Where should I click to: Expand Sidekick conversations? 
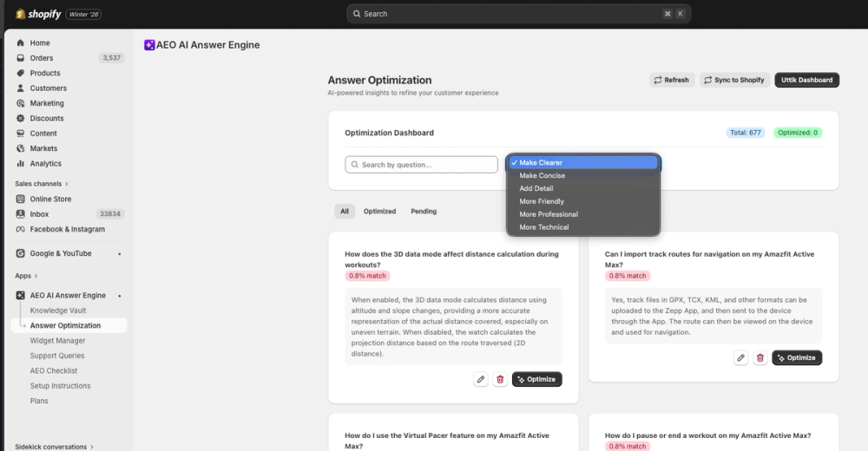point(54,447)
